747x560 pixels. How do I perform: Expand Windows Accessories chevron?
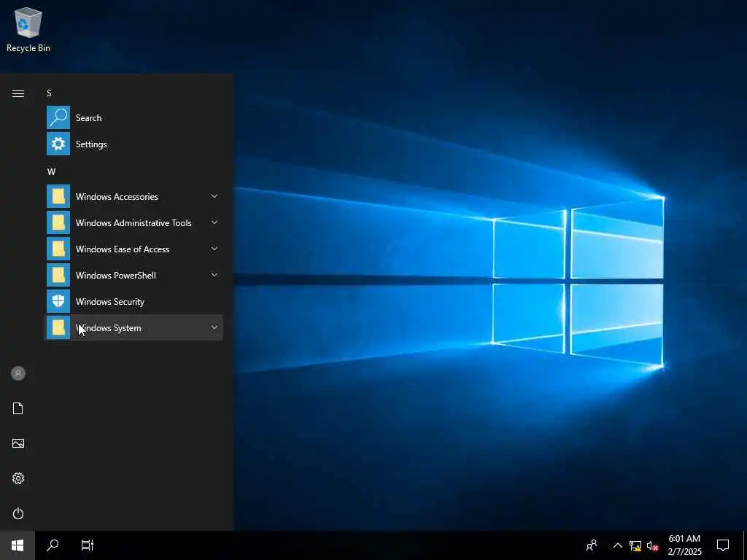point(214,196)
